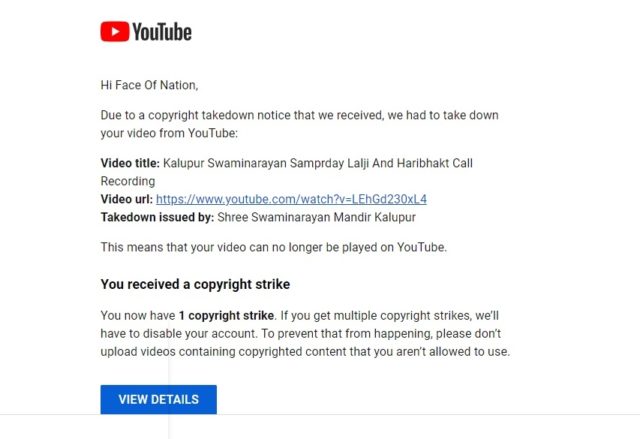This screenshot has height=439, width=640.
Task: Click the 'Due to a copyright takedown' line
Action: coord(299,115)
